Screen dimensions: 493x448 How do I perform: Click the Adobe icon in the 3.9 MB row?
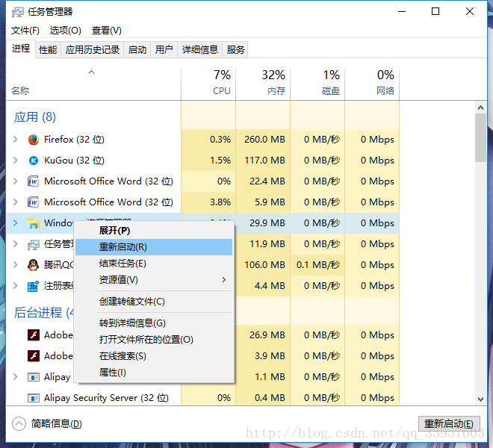pos(34,356)
